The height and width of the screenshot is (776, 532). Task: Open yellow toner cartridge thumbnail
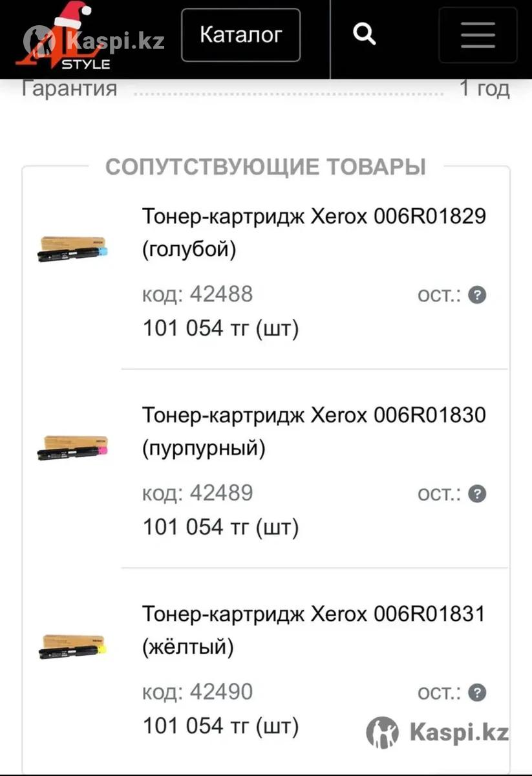pos(73,646)
